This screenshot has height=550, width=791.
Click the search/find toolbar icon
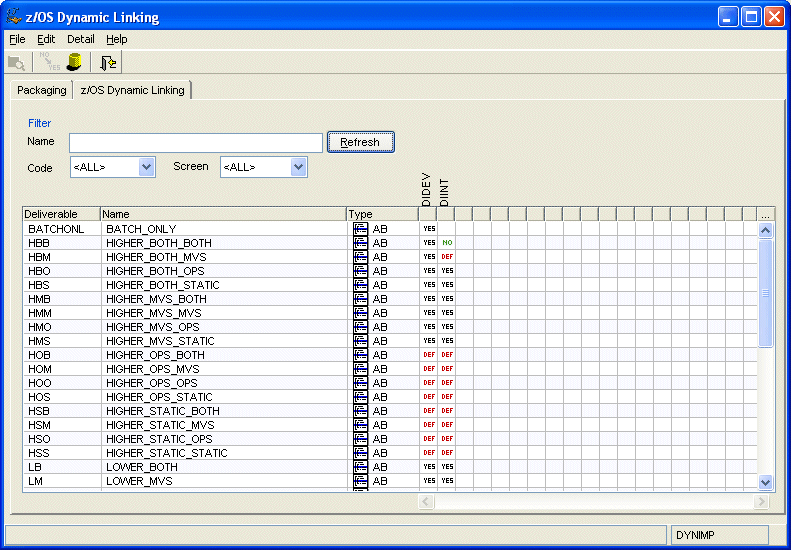point(17,63)
